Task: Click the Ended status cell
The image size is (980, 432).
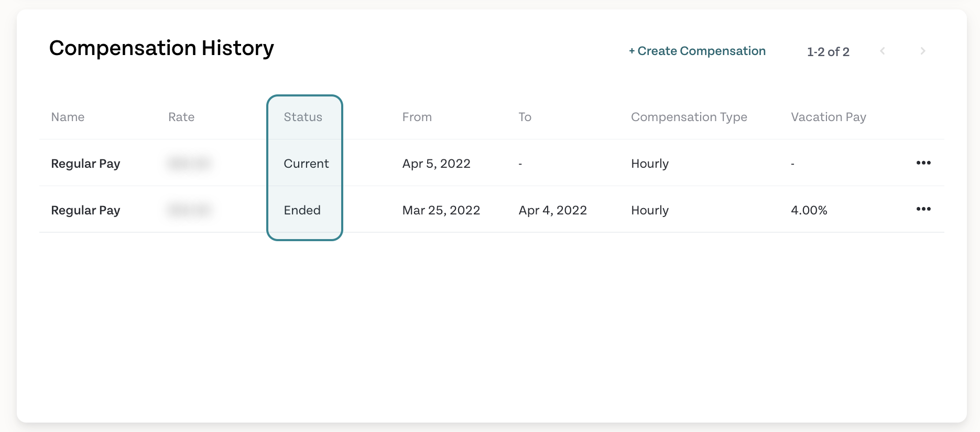Action: pos(302,210)
